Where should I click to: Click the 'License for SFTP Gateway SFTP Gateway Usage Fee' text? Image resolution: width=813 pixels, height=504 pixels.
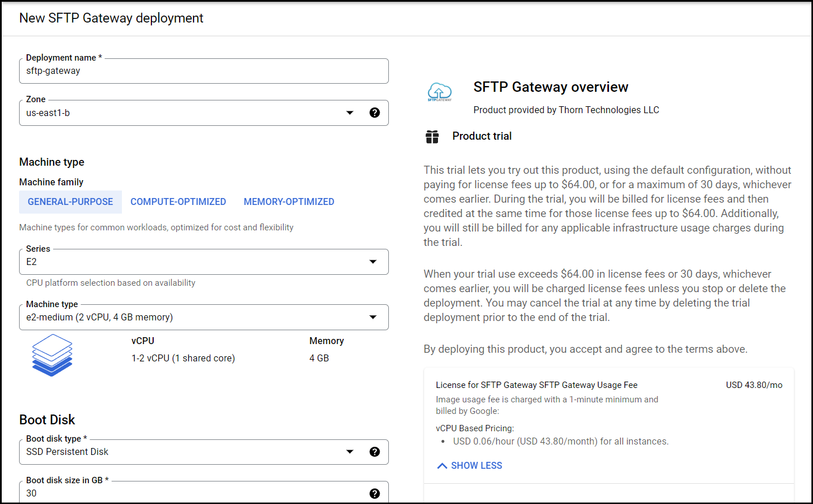pos(537,384)
